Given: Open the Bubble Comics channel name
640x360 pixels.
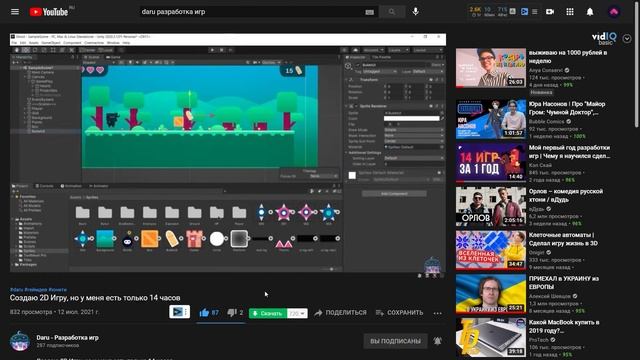Looking at the screenshot, I should 548,121.
